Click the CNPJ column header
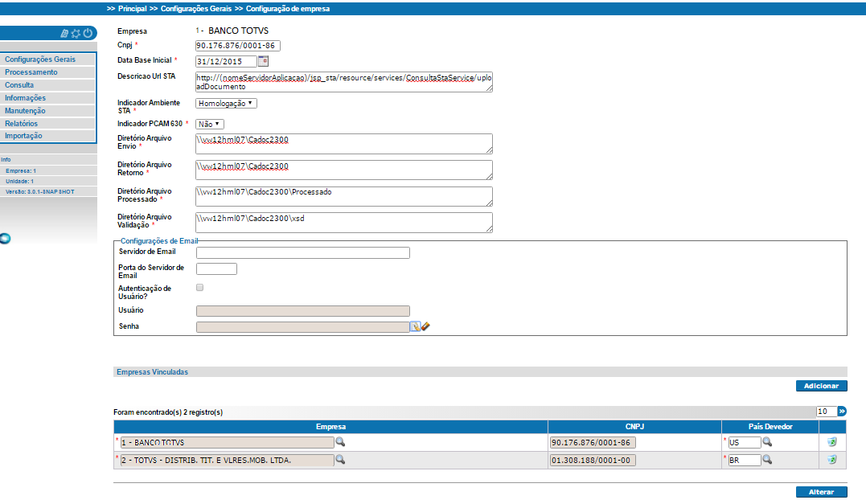This screenshot has width=866, height=504. [x=634, y=427]
